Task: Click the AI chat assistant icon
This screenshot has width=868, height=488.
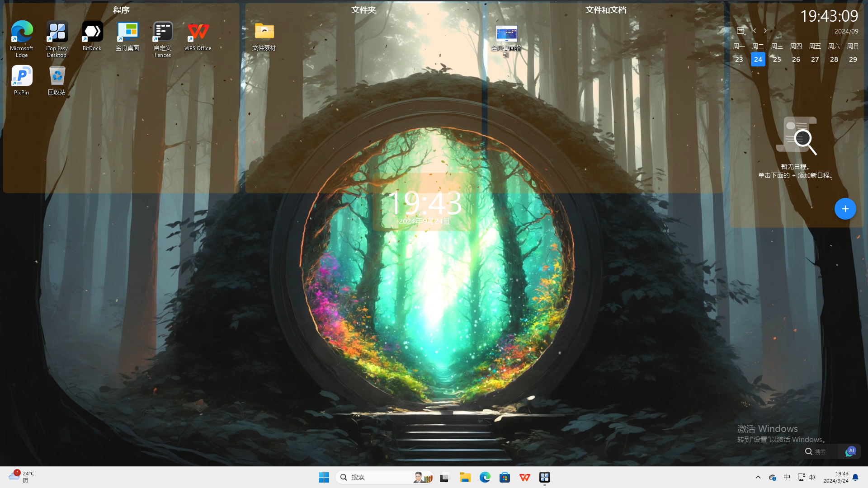Action: pos(850,451)
